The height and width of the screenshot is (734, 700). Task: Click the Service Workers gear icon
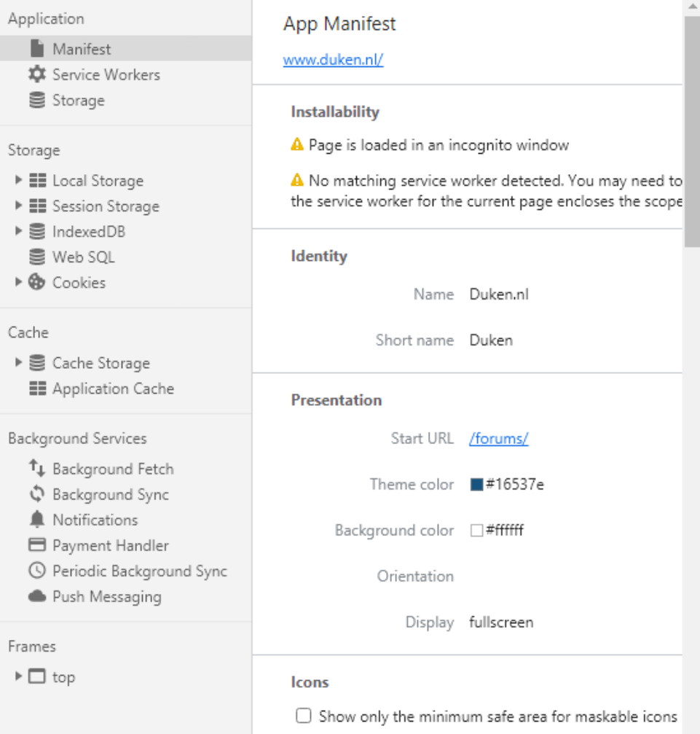[x=37, y=74]
